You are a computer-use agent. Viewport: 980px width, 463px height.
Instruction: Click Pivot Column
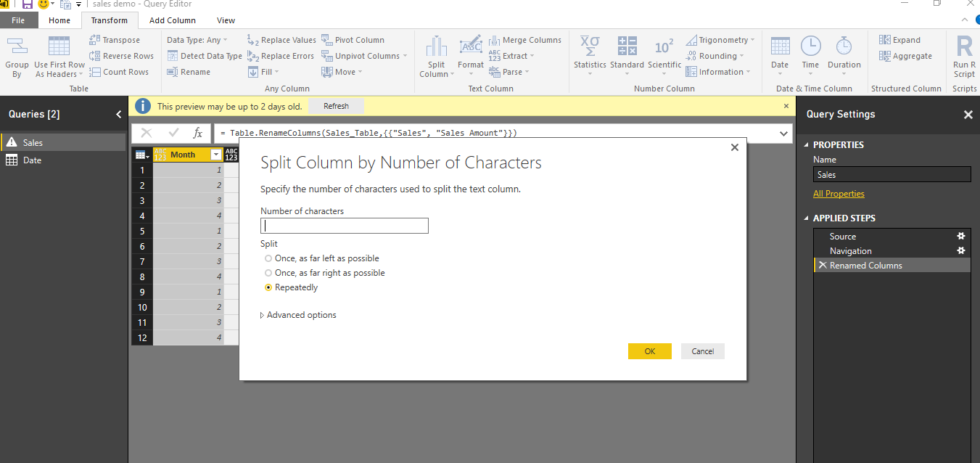[x=353, y=40]
